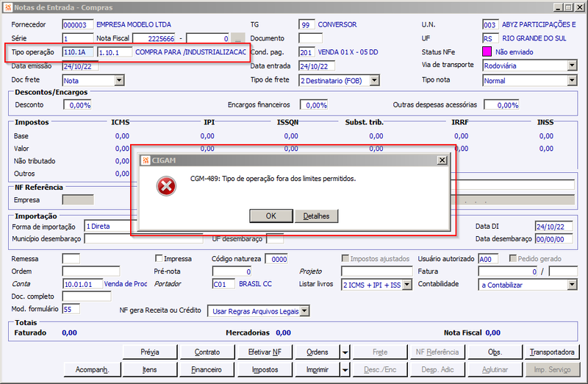The image size is (588, 384).
Task: Open the Tipo de frete dropdown
Action: point(374,80)
